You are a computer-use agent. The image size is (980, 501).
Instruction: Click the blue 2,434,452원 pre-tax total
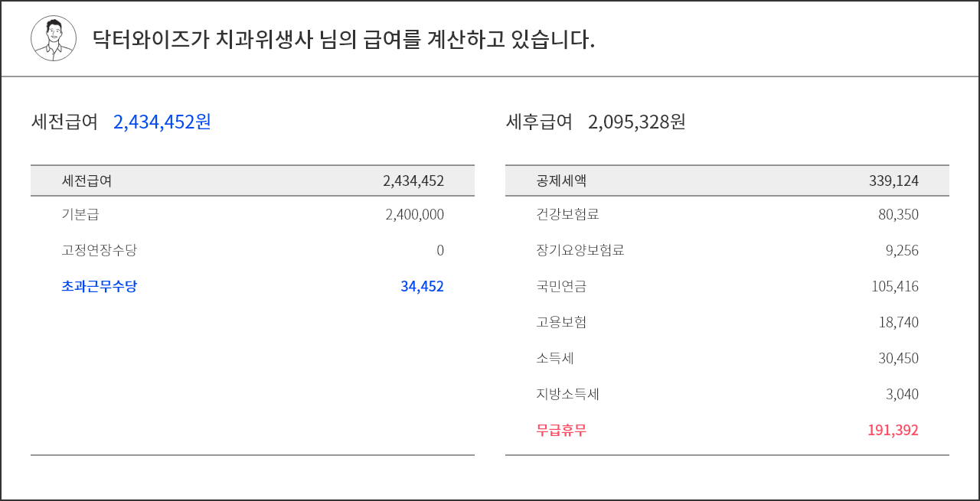(162, 122)
